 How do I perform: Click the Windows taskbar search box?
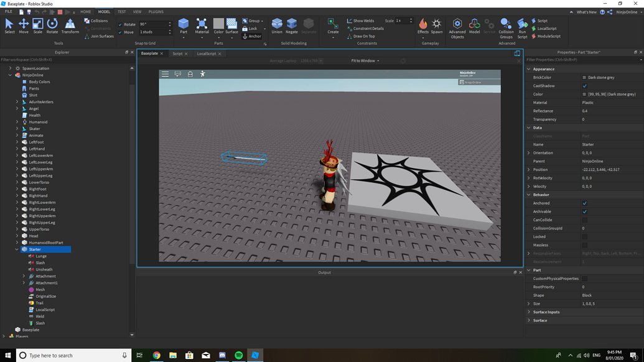click(74, 355)
